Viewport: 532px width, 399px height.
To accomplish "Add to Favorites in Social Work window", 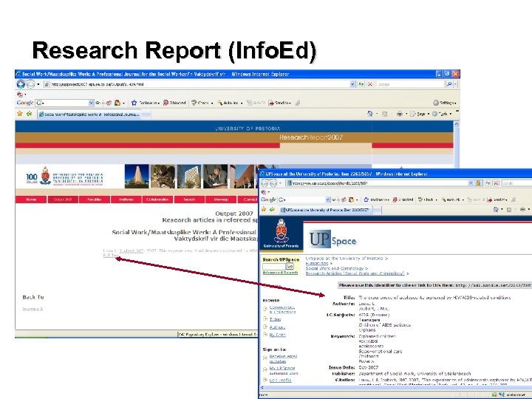I will (30, 114).
